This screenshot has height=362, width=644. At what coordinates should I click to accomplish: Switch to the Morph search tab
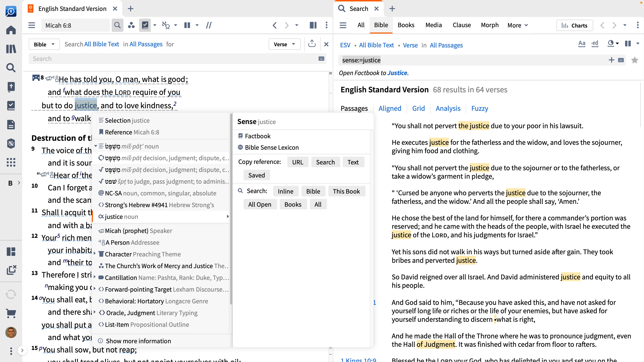click(490, 25)
